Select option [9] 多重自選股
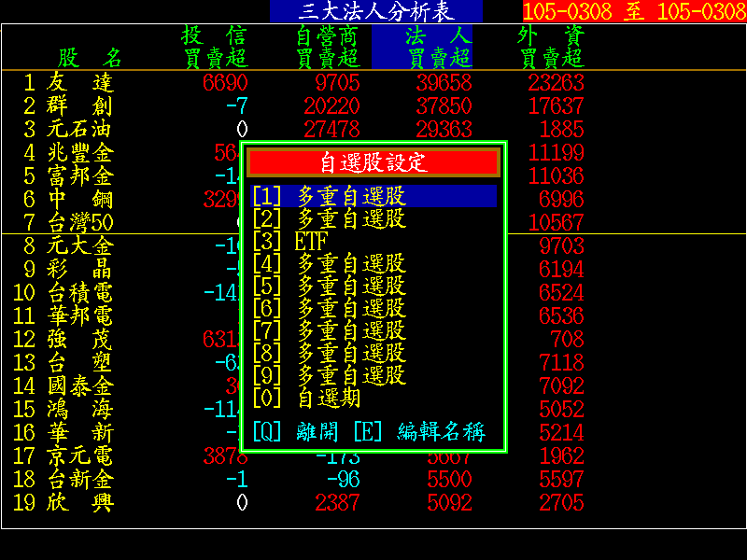747x560 pixels. point(329,375)
